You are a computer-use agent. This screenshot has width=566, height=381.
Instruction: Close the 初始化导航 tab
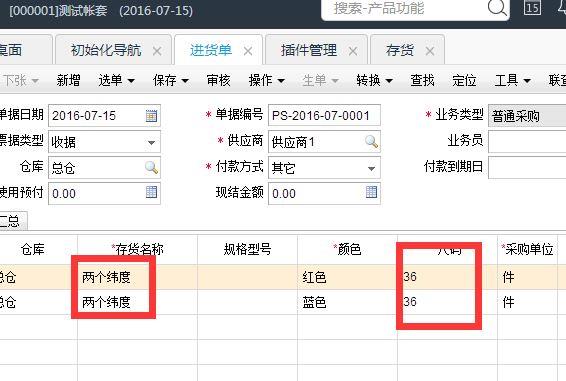157,51
